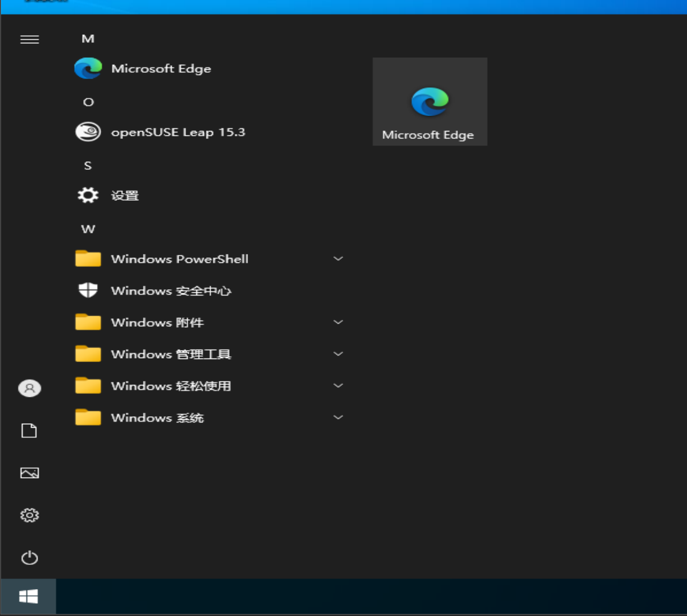
Task: Click the Windows 系统 folder icon
Action: point(88,417)
